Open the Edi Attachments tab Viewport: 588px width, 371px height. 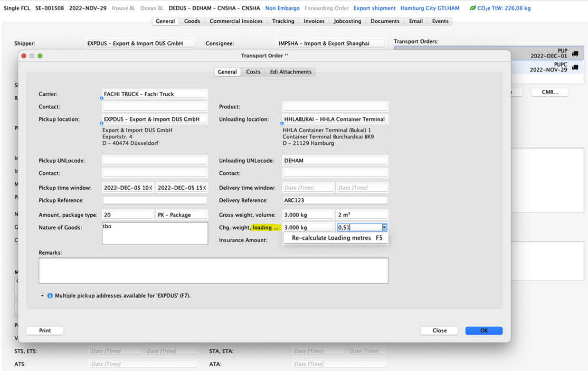tap(291, 72)
